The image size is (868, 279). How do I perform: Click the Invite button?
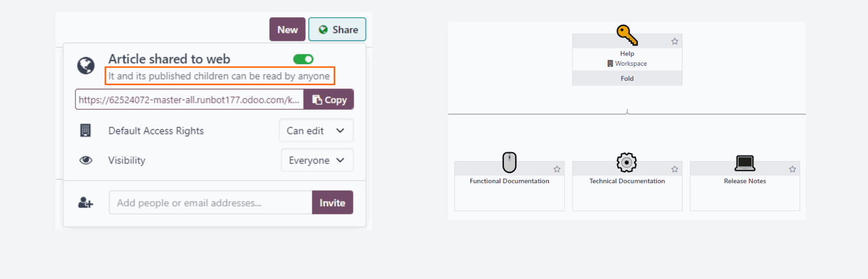332,203
